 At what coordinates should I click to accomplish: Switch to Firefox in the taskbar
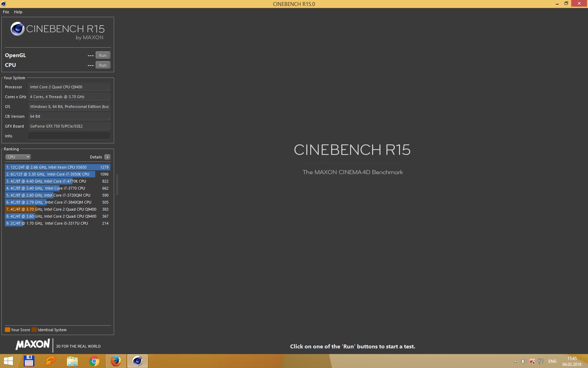115,361
